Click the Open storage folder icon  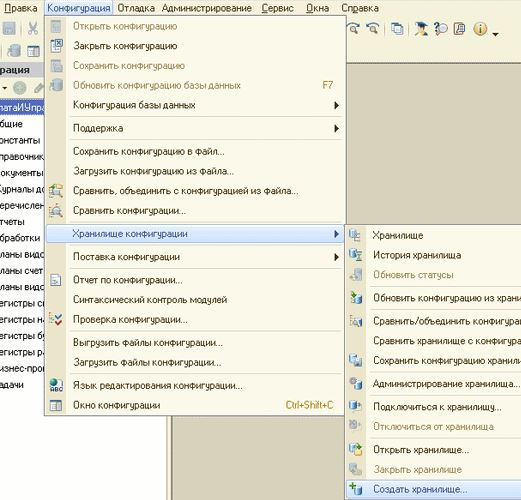[x=355, y=449]
